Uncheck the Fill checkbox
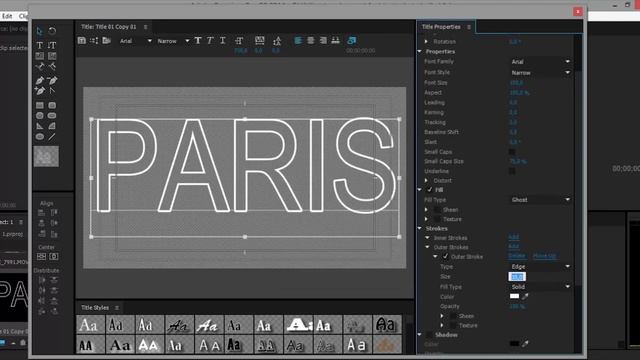 pyautogui.click(x=429, y=190)
